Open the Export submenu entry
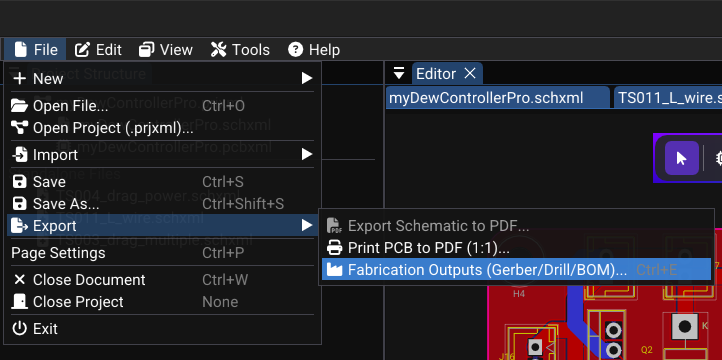This screenshot has height=360, width=722. point(162,226)
